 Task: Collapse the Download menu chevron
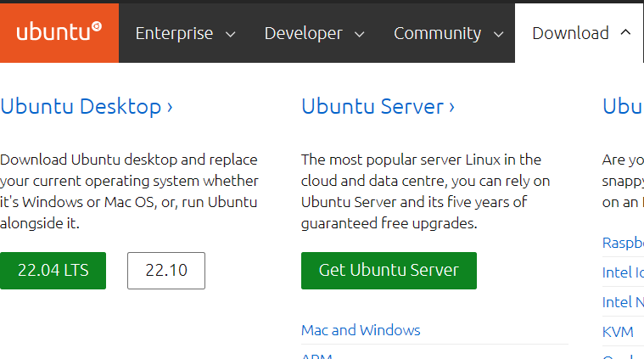(625, 32)
